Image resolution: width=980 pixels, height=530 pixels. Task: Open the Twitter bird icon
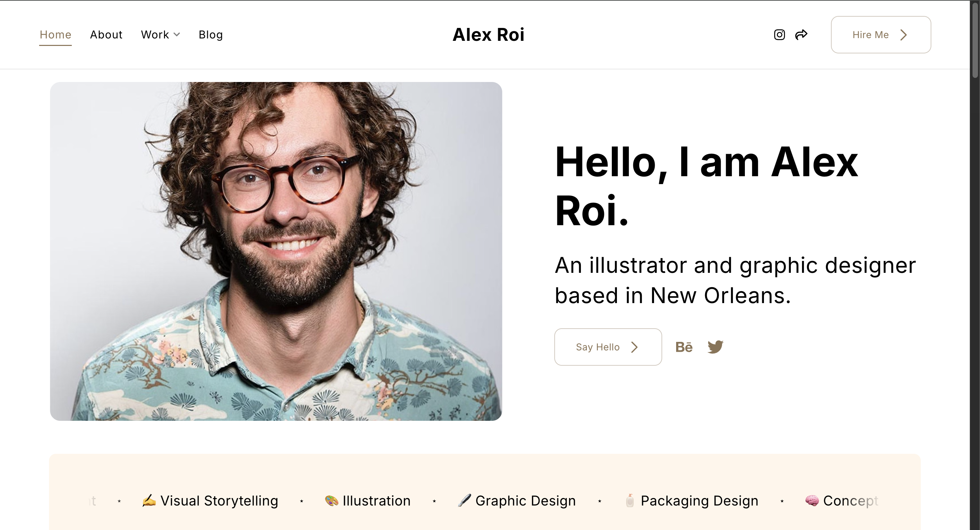715,347
